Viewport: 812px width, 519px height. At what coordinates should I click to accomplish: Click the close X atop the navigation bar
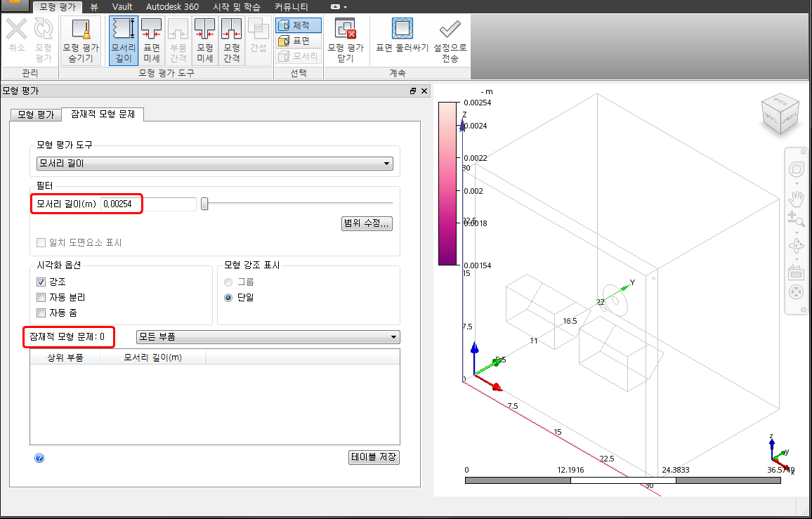pos(803,152)
